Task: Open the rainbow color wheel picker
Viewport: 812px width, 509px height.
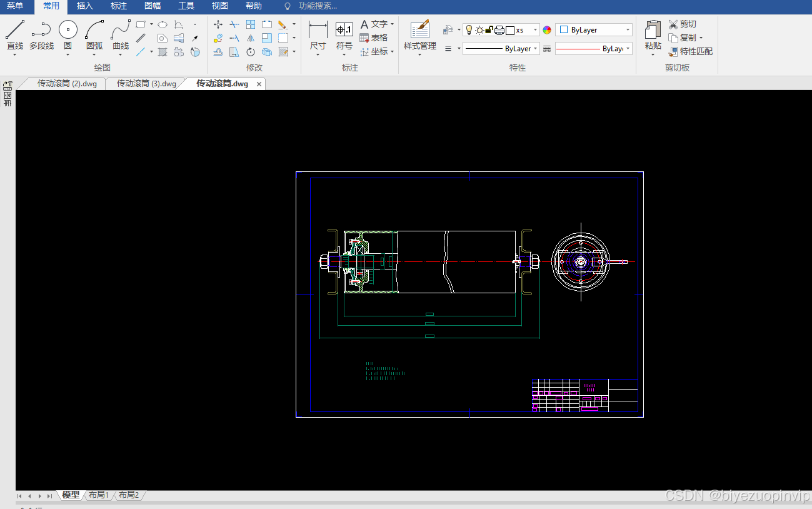Action: 547,30
